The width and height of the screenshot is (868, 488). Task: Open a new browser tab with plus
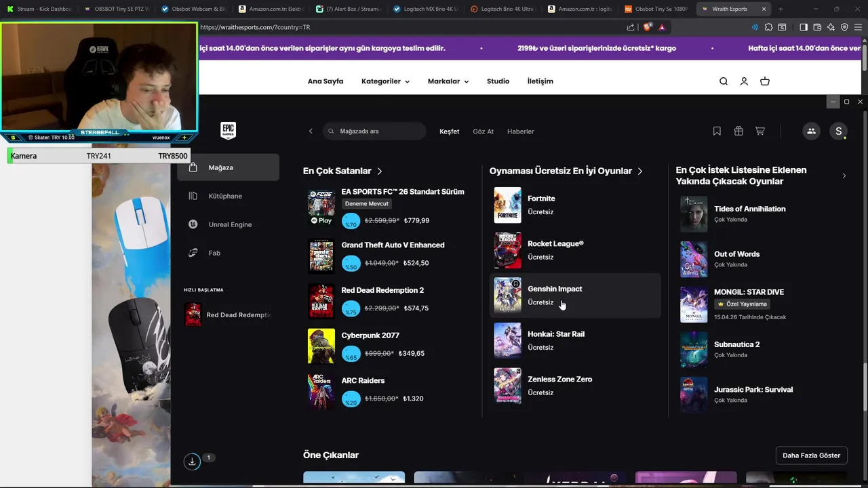coord(781,9)
